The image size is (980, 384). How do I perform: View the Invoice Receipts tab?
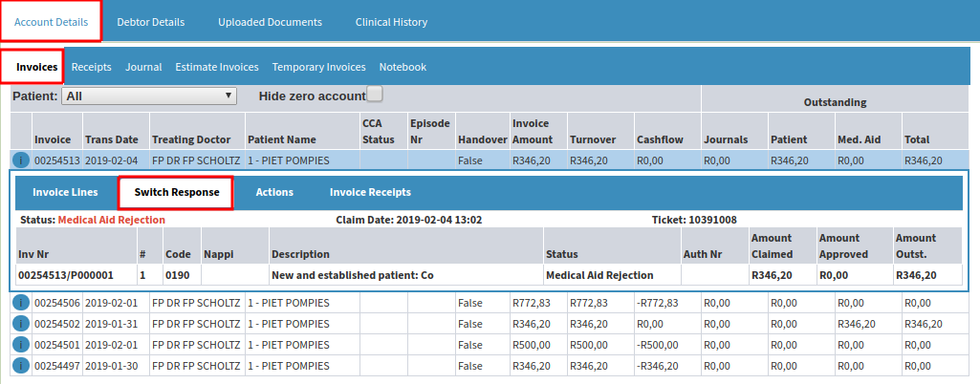(371, 192)
